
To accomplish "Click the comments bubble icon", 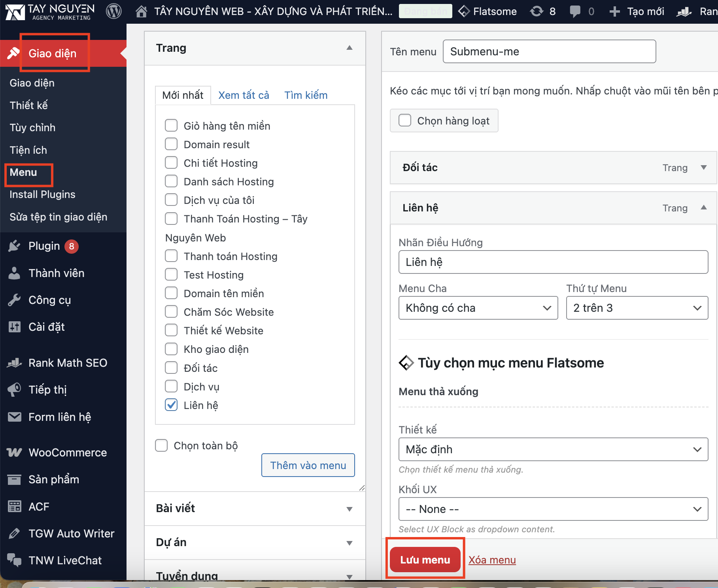I will tap(575, 11).
